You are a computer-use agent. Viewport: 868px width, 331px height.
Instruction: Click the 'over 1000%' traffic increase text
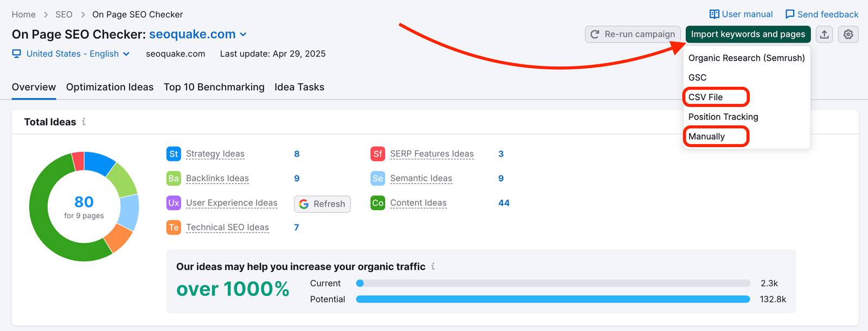[x=233, y=289]
